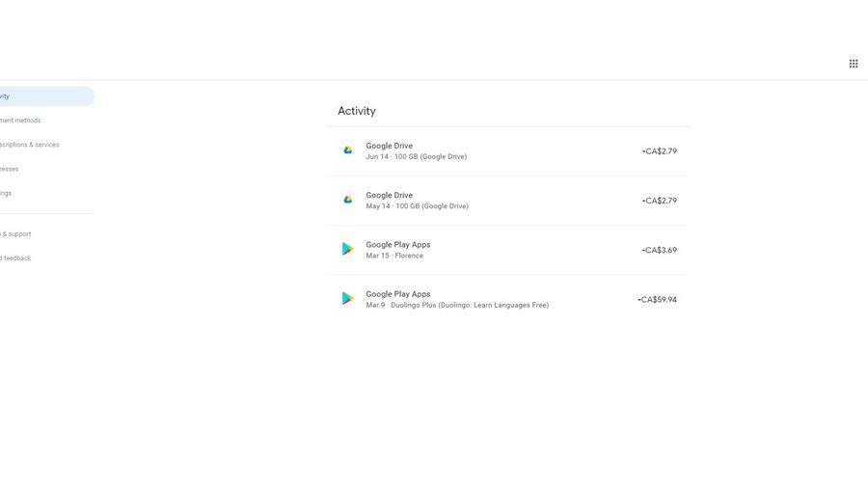The image size is (868, 489).
Task: Click the -CA$2.79 amount for May 14
Action: point(660,201)
